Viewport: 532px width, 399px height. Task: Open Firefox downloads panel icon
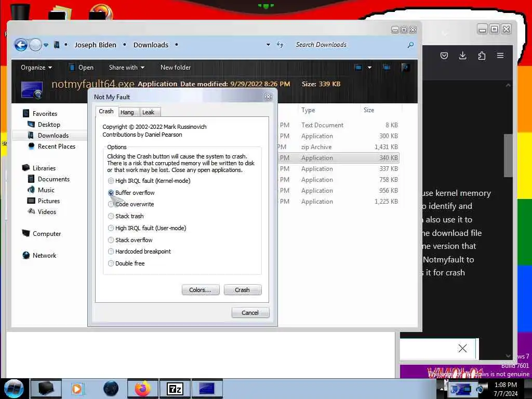click(x=462, y=56)
